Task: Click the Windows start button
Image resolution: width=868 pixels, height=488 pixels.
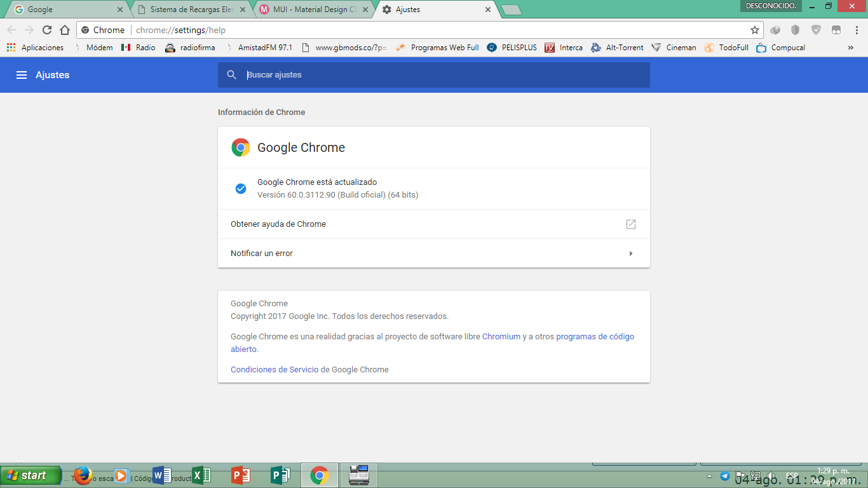Action: coord(31,475)
